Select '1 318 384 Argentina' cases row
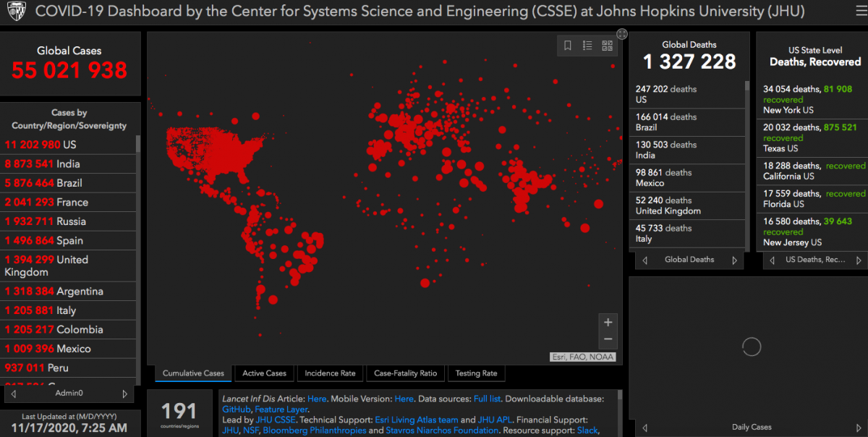This screenshot has height=437, width=868. click(68, 292)
